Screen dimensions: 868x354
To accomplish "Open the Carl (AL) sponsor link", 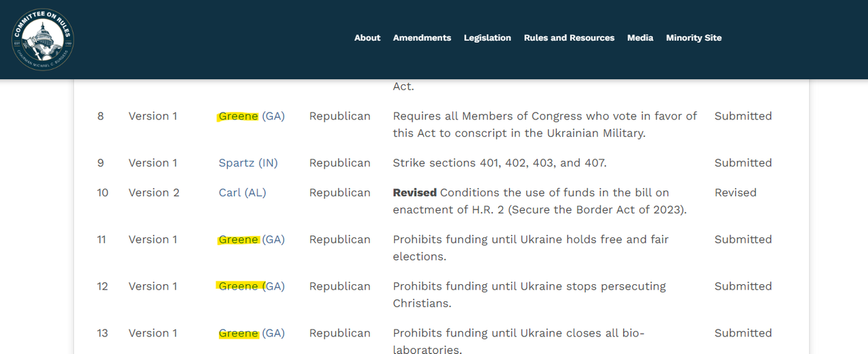I will [x=242, y=193].
